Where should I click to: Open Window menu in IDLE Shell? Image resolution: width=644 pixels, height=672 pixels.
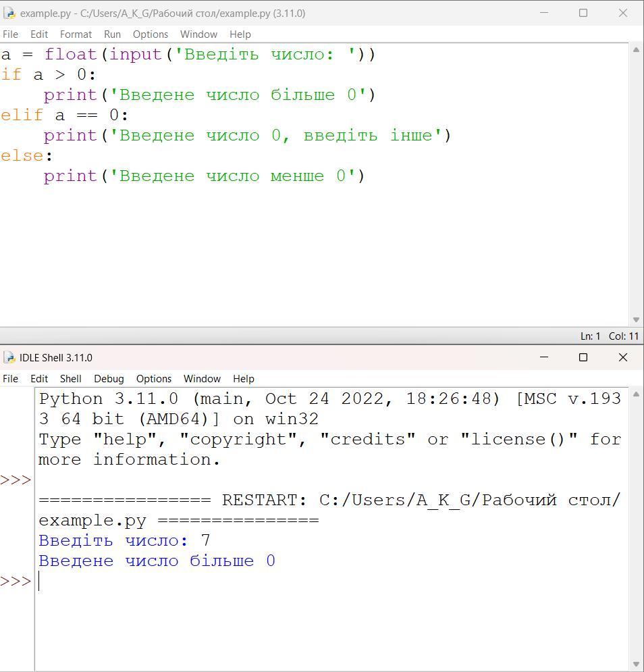[203, 379]
